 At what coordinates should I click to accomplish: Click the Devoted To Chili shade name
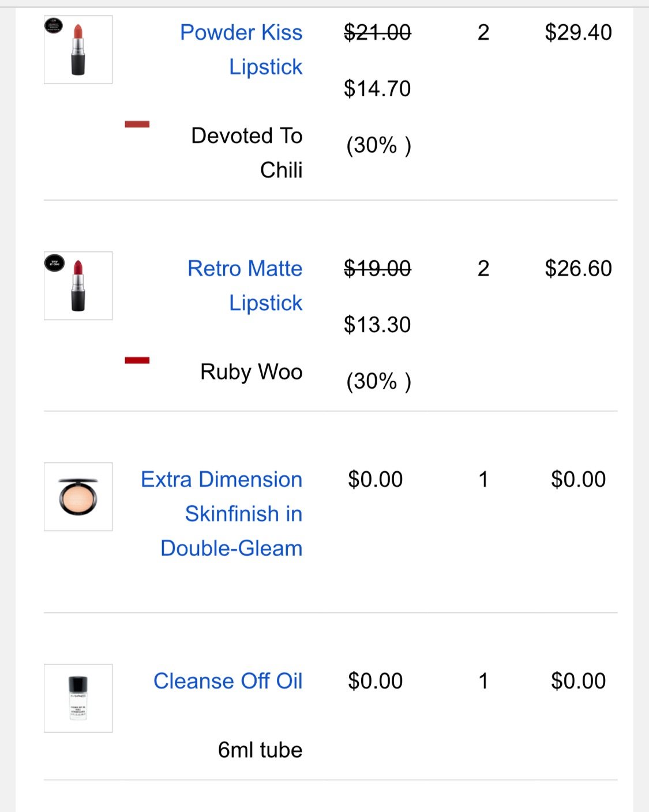(x=247, y=153)
